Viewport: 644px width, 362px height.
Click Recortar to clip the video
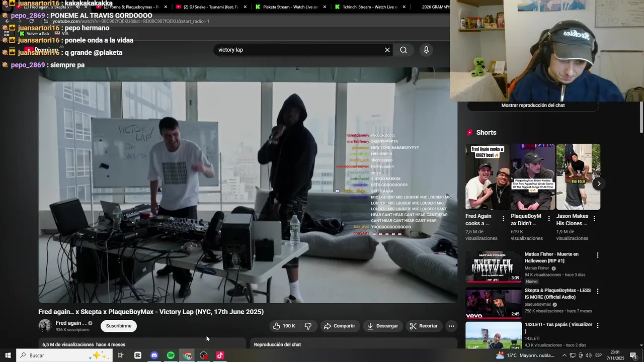pos(424,326)
